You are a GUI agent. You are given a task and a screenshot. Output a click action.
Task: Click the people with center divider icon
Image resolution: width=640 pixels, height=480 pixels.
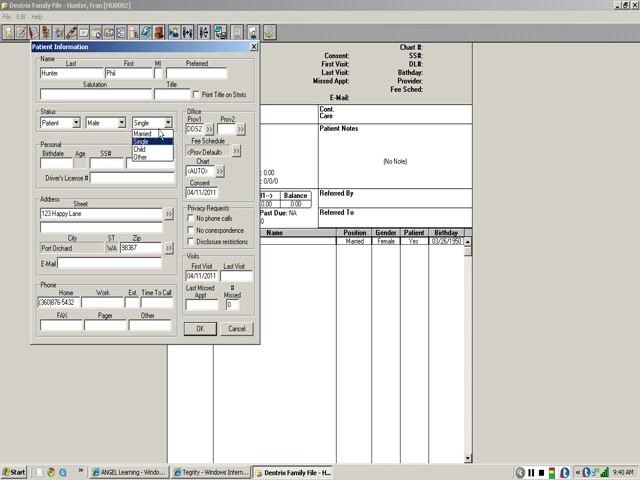[204, 32]
